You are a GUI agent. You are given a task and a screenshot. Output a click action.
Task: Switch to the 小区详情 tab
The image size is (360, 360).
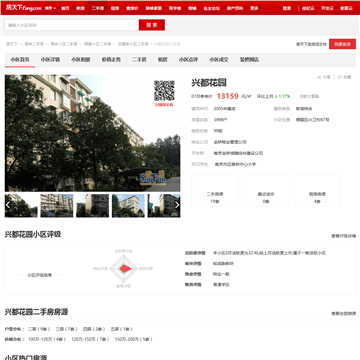(x=50, y=60)
